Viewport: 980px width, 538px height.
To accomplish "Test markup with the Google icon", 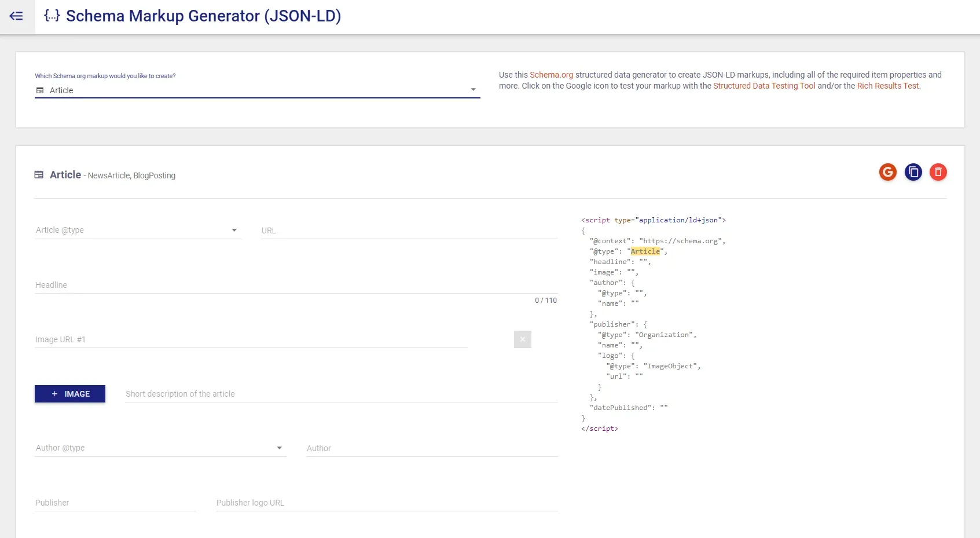I will (887, 172).
